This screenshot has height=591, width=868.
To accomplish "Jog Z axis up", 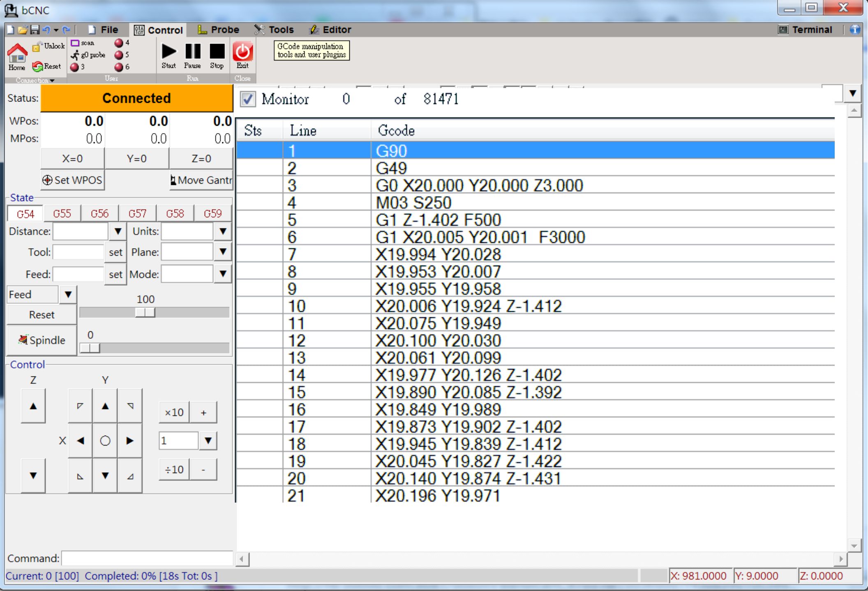I will coord(33,406).
